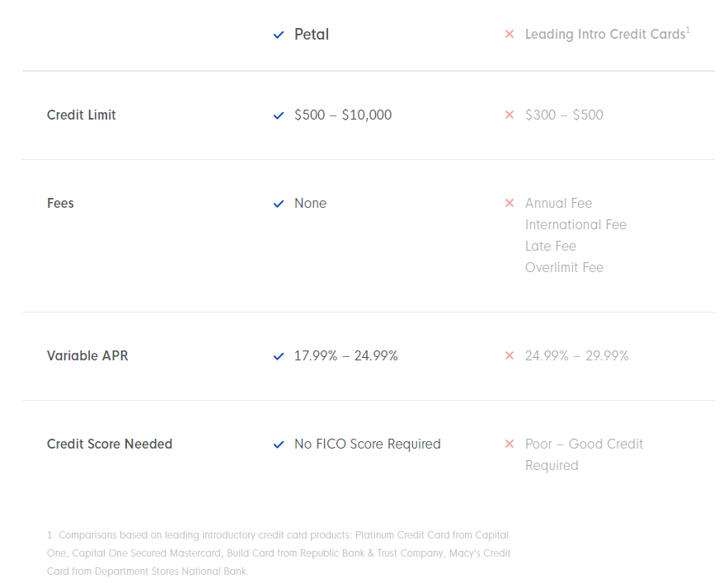
Task: Click the footnote superscript 1 after Cards
Action: tap(688, 31)
